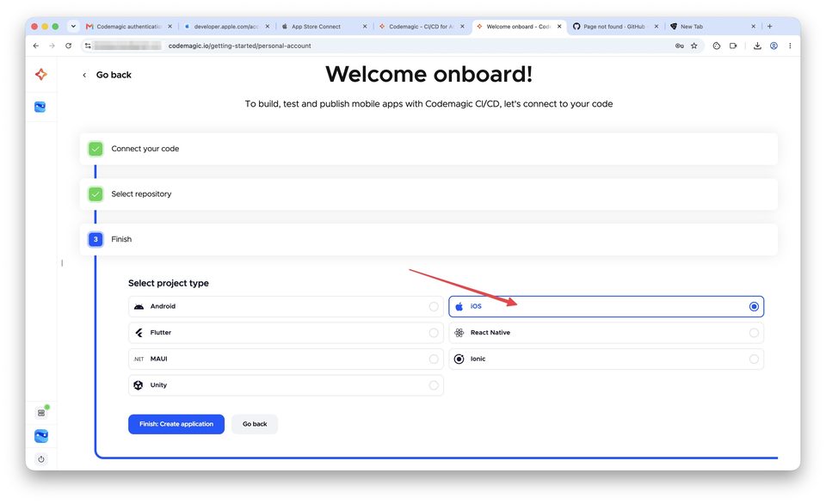Open the tab search dropdown arrow
This screenshot has height=504, width=826.
click(73, 27)
